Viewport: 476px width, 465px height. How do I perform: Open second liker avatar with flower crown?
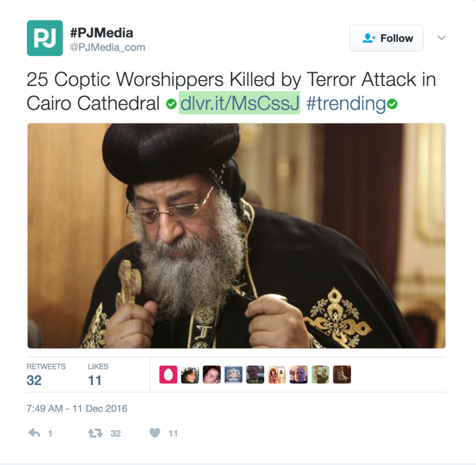coord(190,374)
